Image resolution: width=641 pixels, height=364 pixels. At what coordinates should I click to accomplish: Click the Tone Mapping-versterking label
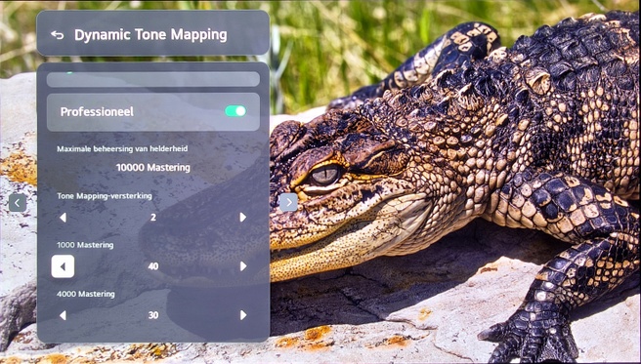105,196
